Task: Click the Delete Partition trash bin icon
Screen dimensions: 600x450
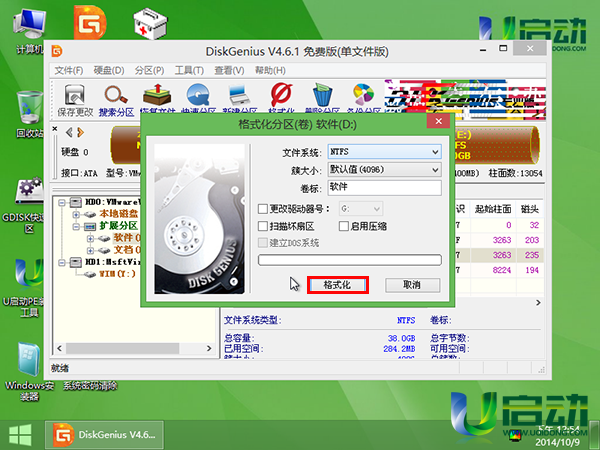Action: click(322, 99)
